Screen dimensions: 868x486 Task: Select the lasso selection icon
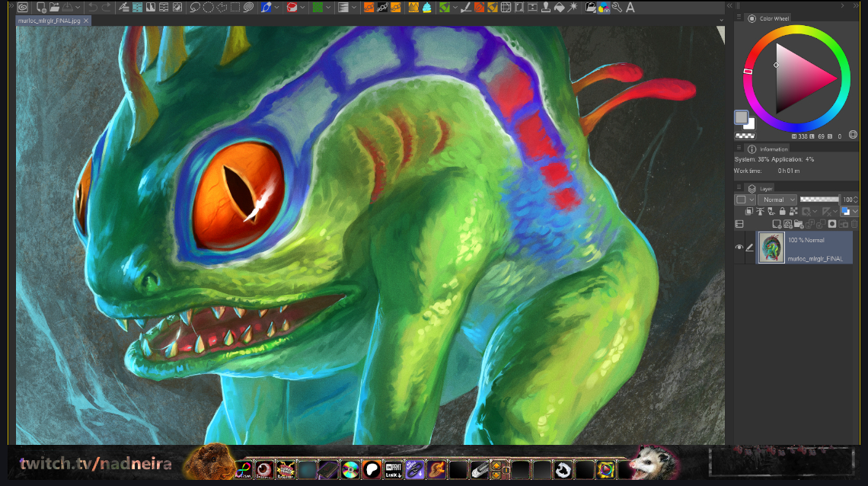pyautogui.click(x=195, y=8)
